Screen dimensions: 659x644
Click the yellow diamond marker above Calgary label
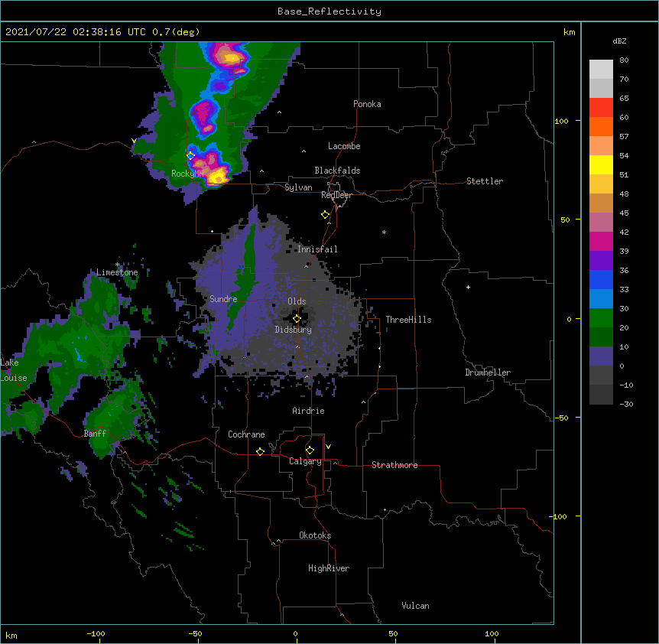[310, 450]
